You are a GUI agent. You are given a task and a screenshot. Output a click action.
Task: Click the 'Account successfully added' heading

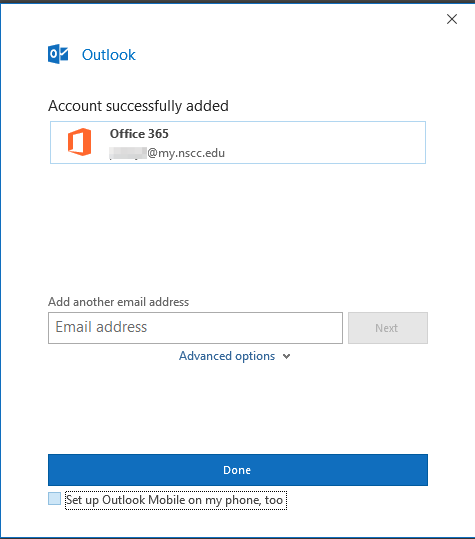tap(138, 106)
